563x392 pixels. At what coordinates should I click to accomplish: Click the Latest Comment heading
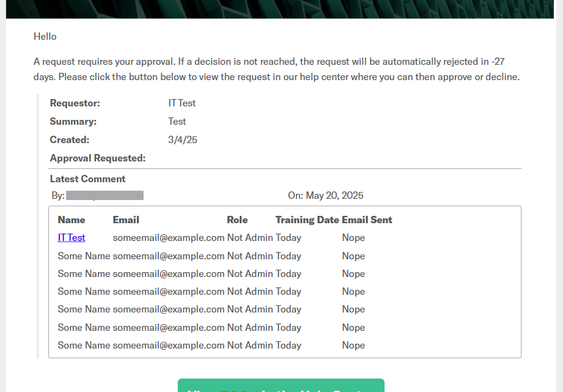(87, 179)
